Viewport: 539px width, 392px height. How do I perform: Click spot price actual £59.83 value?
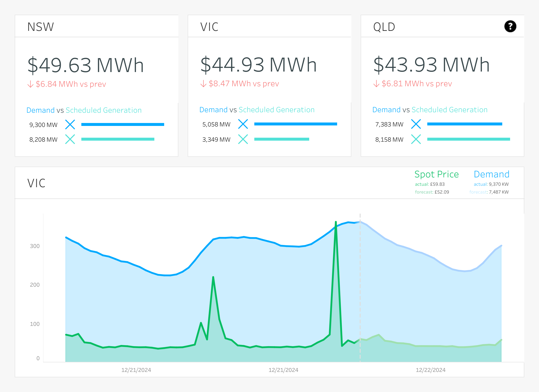click(x=437, y=184)
